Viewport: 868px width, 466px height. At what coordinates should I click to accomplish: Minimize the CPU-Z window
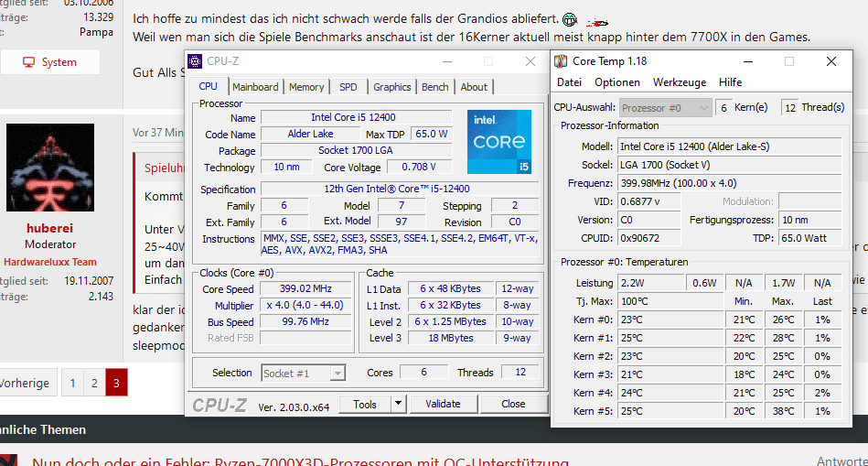pos(446,61)
